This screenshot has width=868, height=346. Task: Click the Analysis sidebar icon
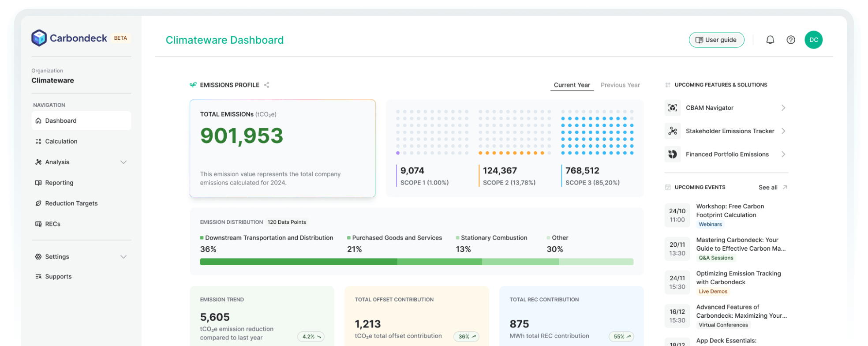38,162
